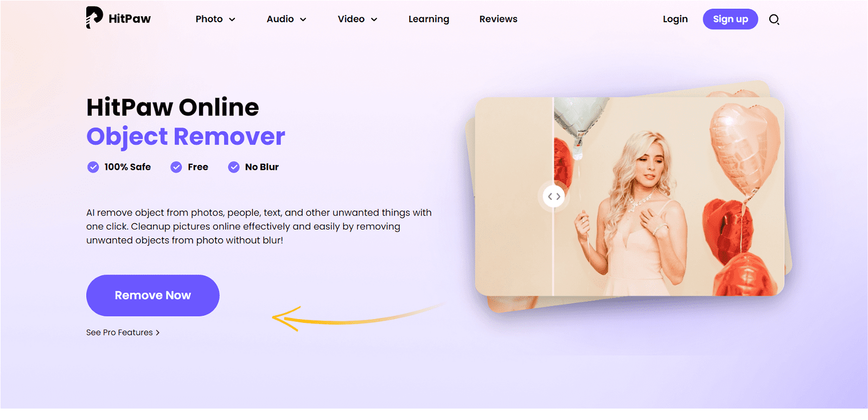This screenshot has height=420, width=868.
Task: Click the Login link
Action: [675, 19]
